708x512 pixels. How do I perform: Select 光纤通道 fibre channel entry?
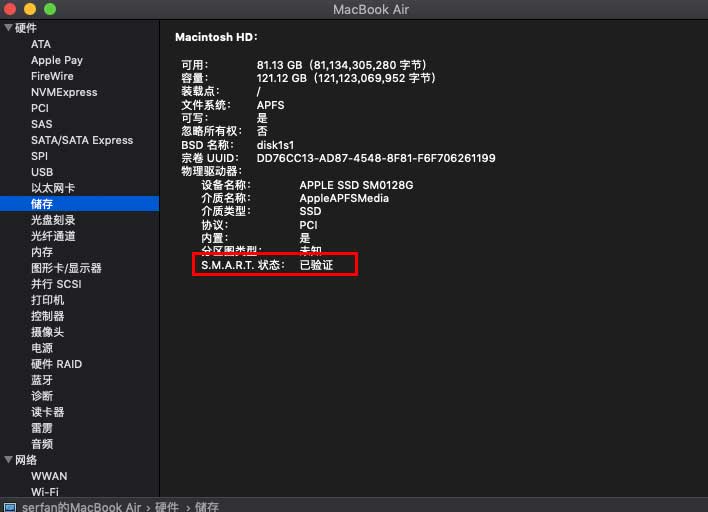(x=53, y=236)
